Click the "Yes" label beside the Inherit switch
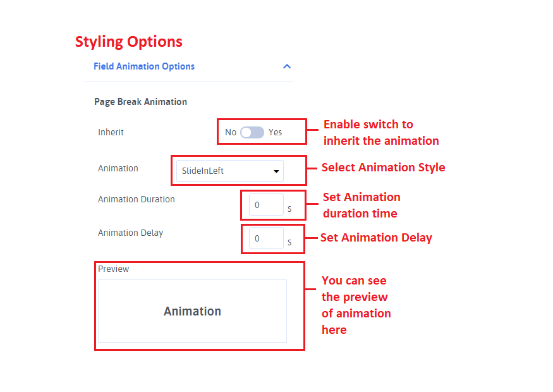Viewport: 553px width, 392px height. (275, 133)
